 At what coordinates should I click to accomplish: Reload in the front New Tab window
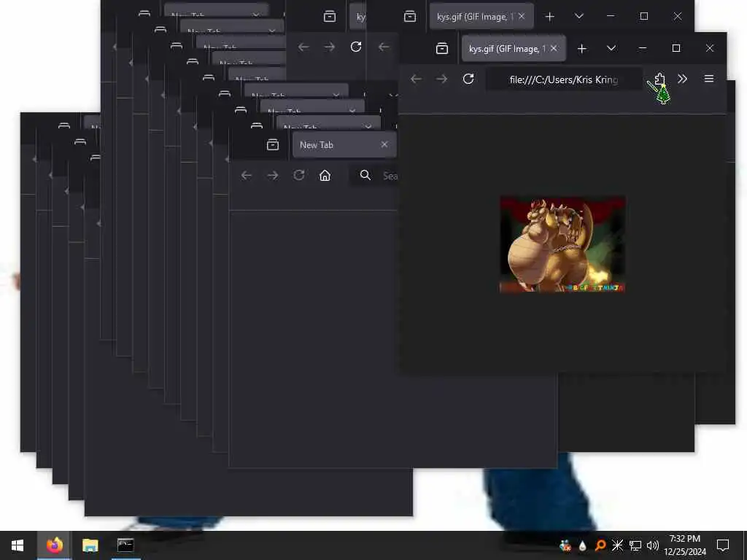(298, 175)
